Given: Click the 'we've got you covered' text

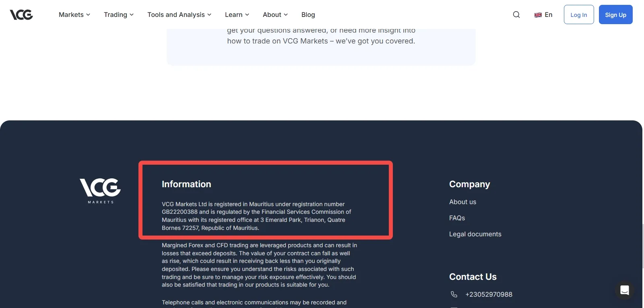Looking at the screenshot, I should (x=376, y=41).
